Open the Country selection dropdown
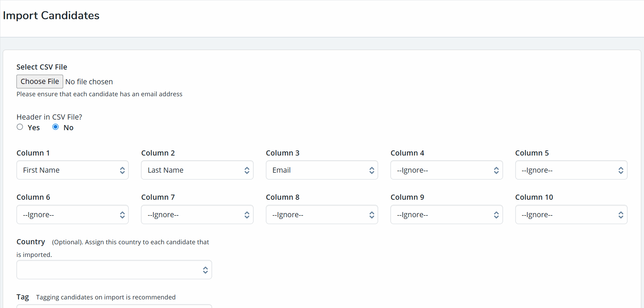The image size is (644, 308). point(114,270)
